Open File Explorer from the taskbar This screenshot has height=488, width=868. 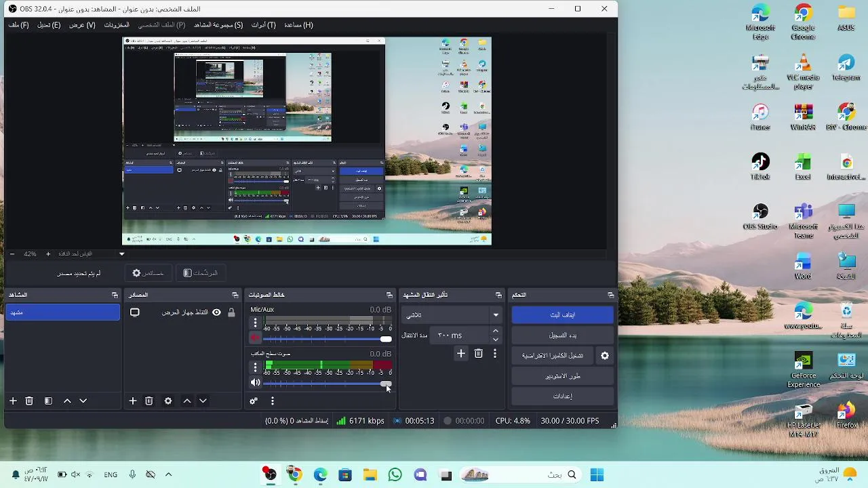[370, 475]
